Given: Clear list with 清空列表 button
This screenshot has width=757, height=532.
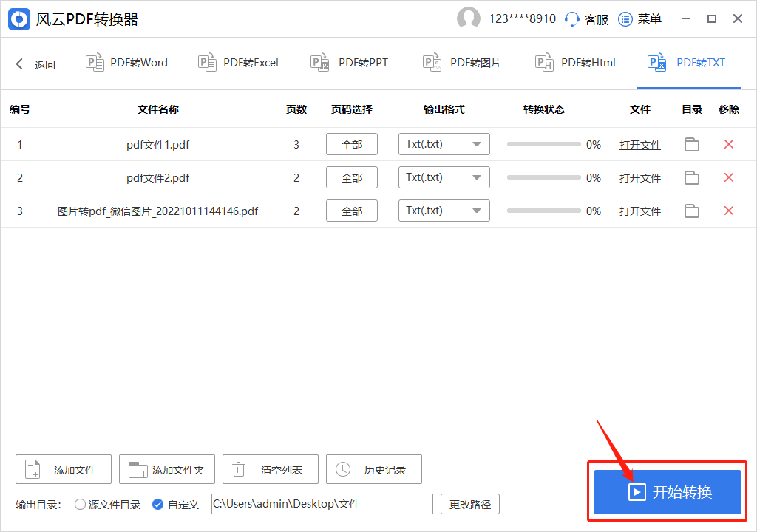Looking at the screenshot, I should pyautogui.click(x=271, y=469).
